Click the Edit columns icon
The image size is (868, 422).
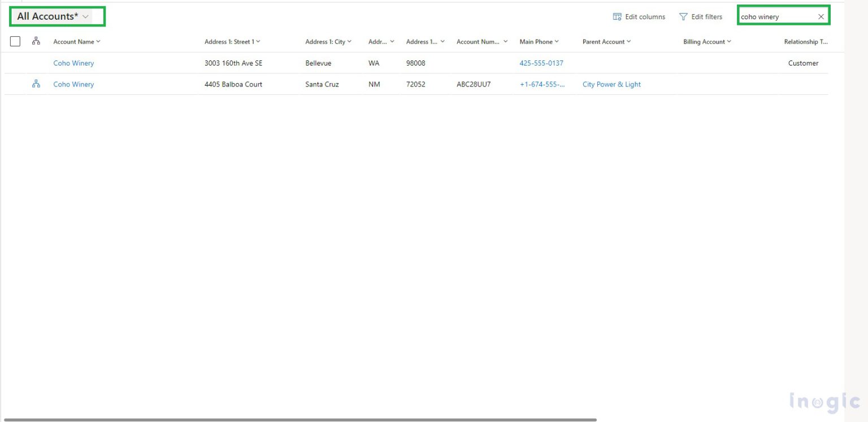point(617,16)
